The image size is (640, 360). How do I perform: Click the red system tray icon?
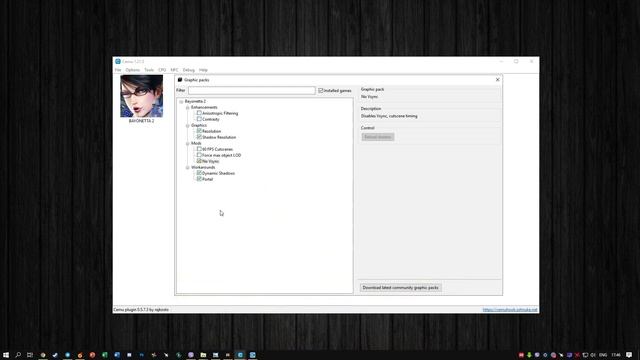coord(521,355)
